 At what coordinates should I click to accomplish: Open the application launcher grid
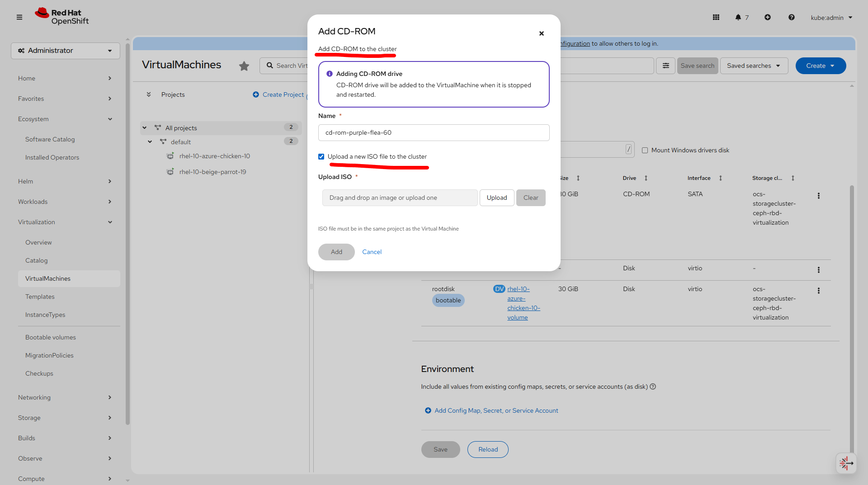(x=716, y=17)
